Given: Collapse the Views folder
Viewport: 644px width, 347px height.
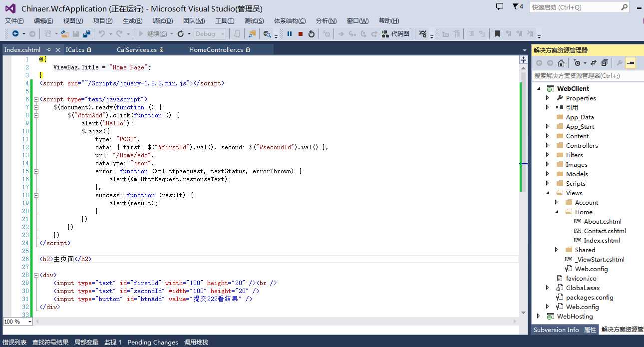Looking at the screenshot, I should [548, 193].
